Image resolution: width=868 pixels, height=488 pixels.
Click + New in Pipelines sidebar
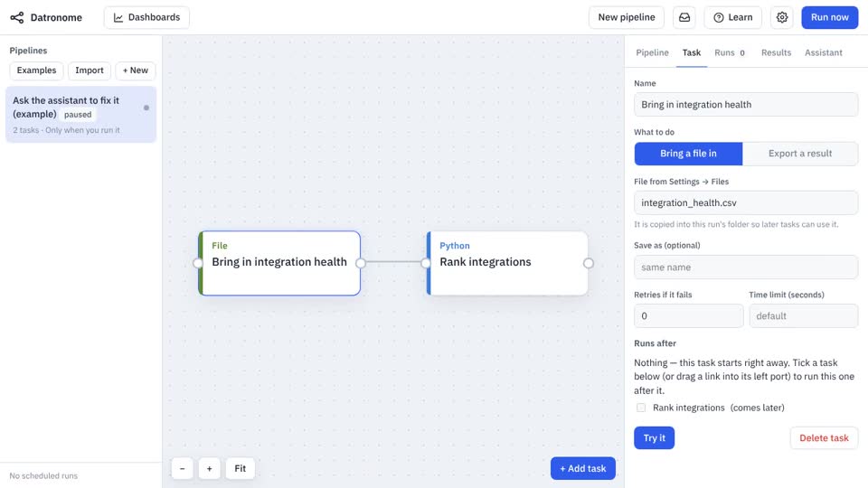pos(135,70)
